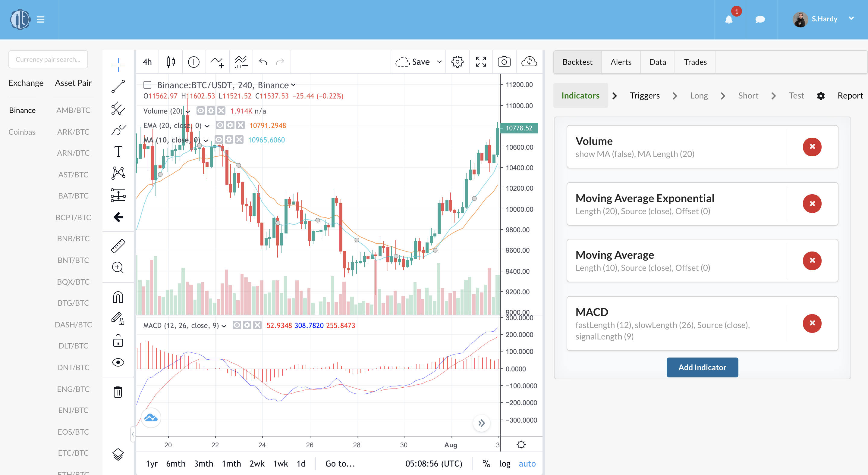The image size is (868, 475).
Task: Select the trend line drawing tool
Action: [118, 86]
